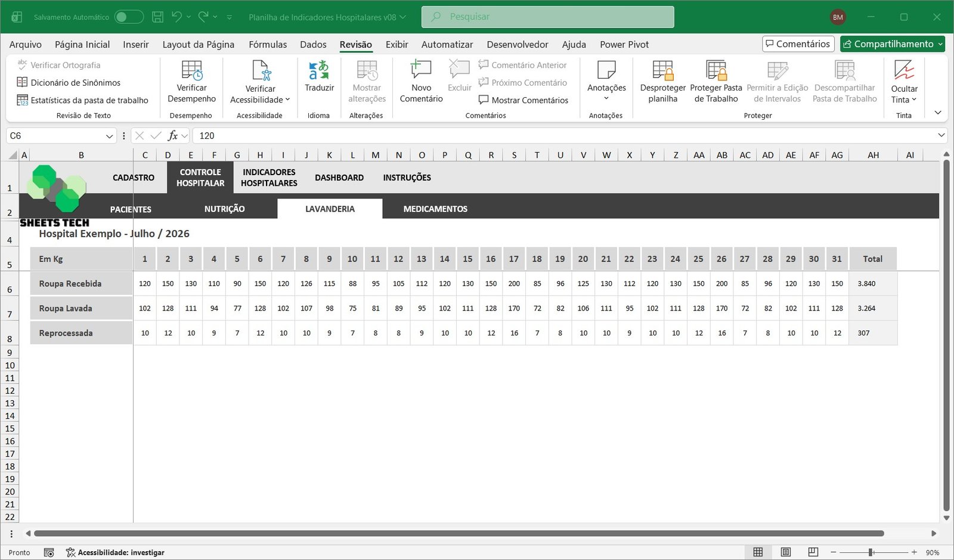The height and width of the screenshot is (560, 954).
Task: Switch to Page Layout view in status bar
Action: pos(786,552)
